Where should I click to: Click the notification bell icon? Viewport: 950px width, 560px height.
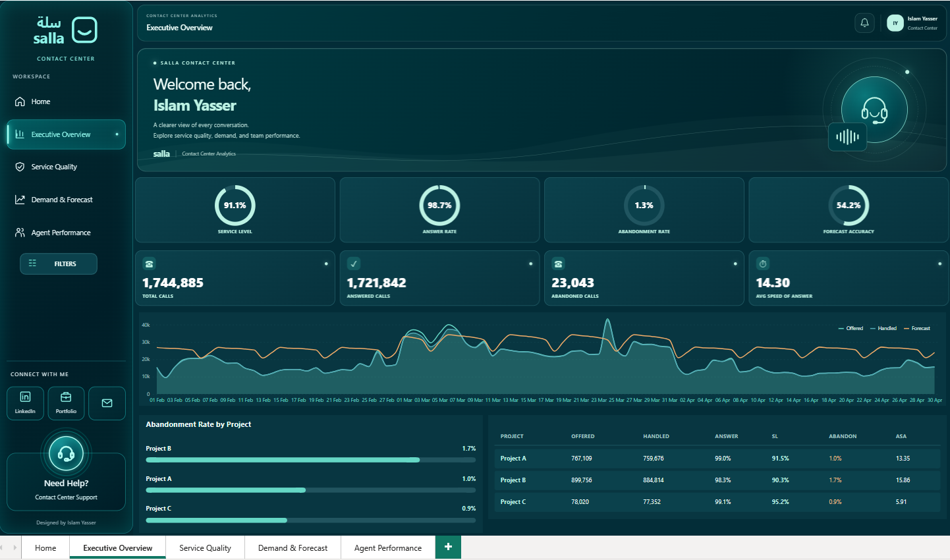click(x=864, y=23)
